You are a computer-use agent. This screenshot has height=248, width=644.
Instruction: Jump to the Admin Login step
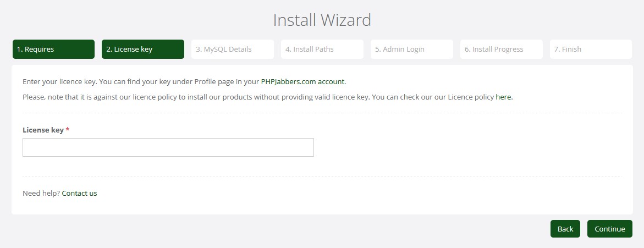click(x=411, y=49)
